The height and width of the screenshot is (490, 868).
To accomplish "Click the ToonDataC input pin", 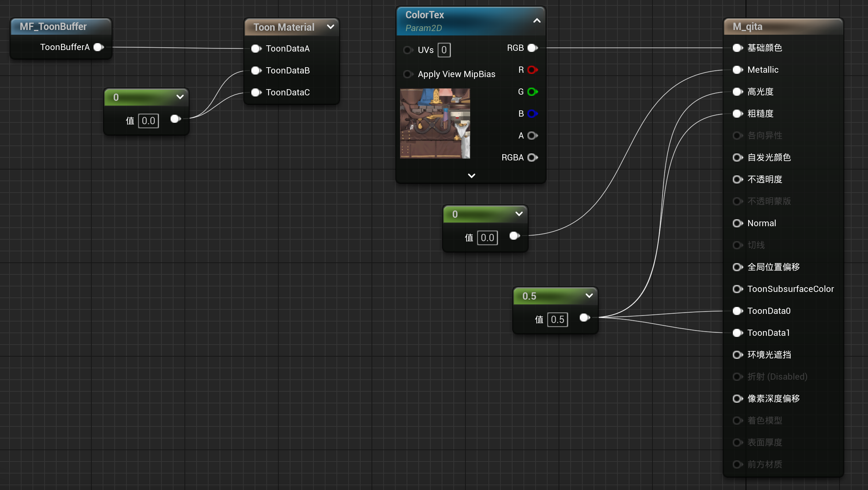I will tap(256, 92).
